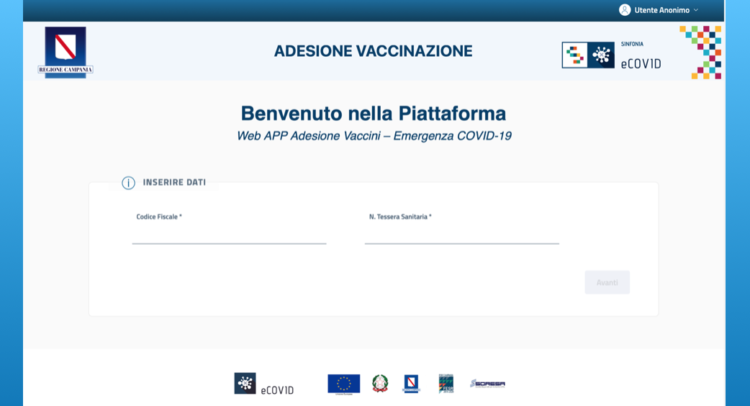Screen dimensions: 750x406
Task: Click the Inserire Dati section label
Action: 174,183
